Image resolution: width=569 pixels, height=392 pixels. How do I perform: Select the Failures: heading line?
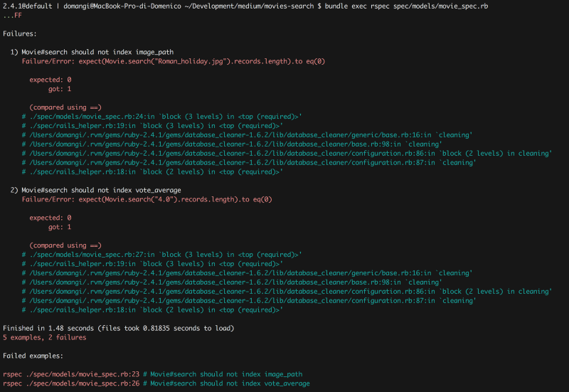pos(20,33)
